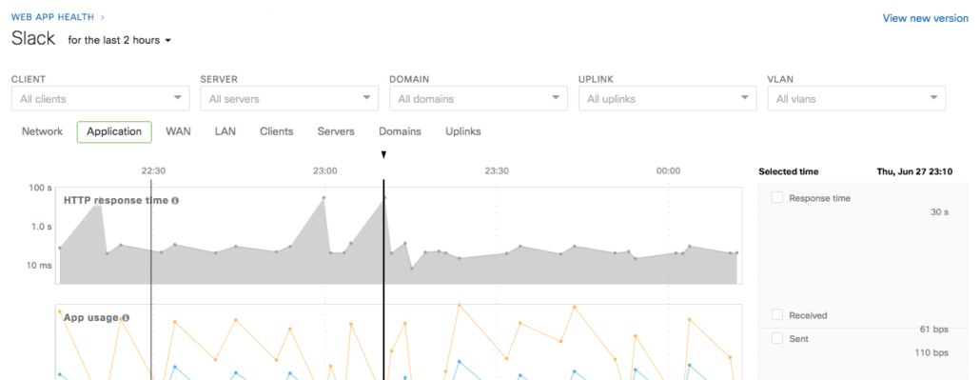The image size is (980, 380).
Task: Open the Uplinks tab
Action: tap(463, 131)
